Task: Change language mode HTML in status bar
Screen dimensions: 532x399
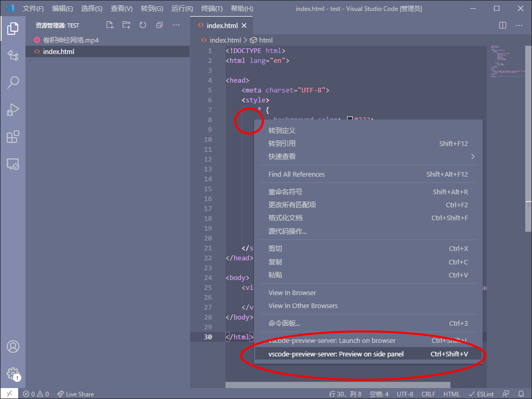Action: pyautogui.click(x=451, y=394)
